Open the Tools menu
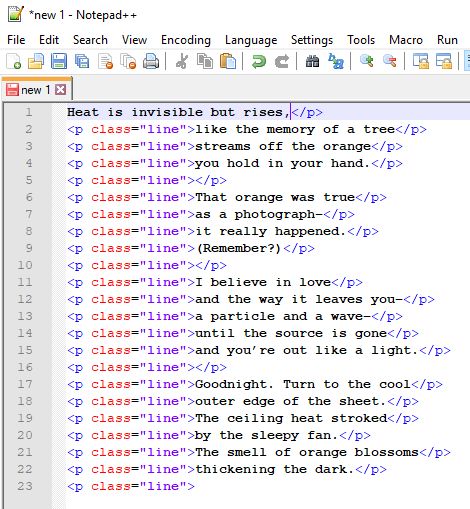Image resolution: width=470 pixels, height=509 pixels. [x=361, y=40]
